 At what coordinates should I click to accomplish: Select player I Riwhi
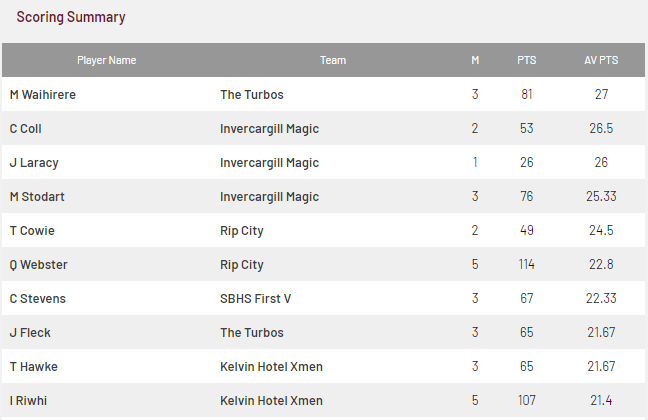(28, 401)
